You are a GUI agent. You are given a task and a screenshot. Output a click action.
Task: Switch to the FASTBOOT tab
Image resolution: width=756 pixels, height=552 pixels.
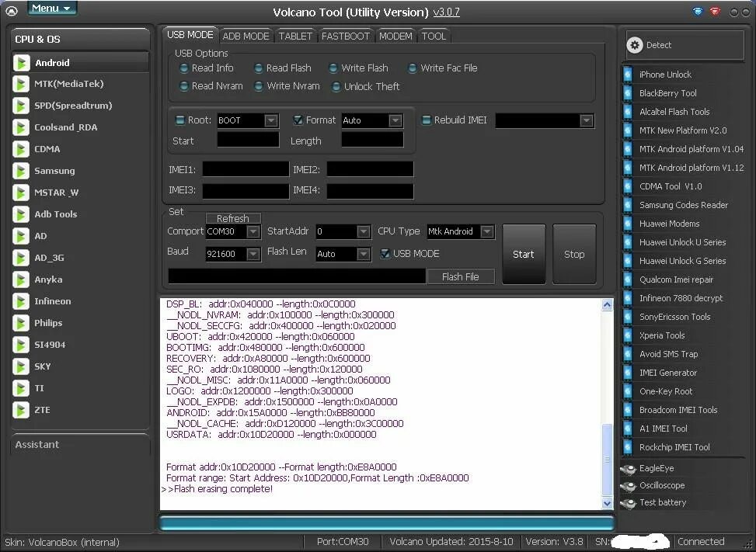click(x=346, y=36)
